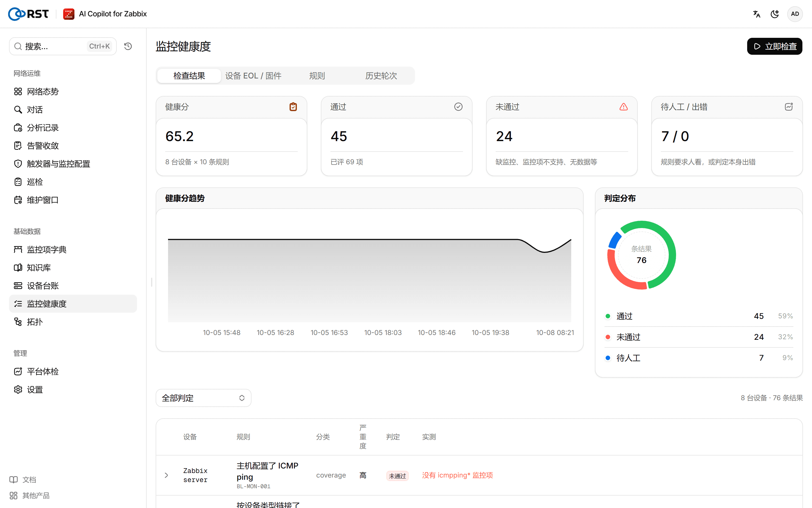Click the 健康分 clipboard icon
This screenshot has height=508, width=812.
[293, 106]
